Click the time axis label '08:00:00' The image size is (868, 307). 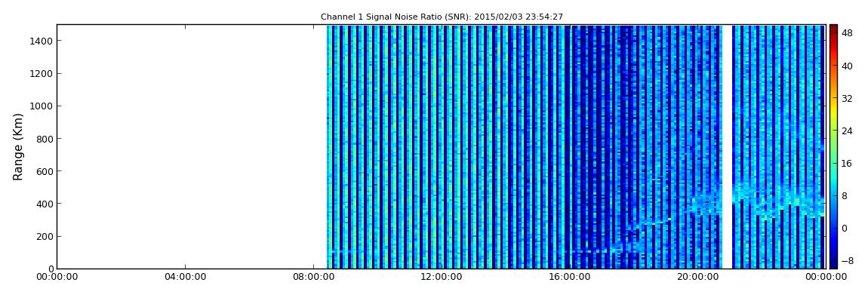[313, 277]
